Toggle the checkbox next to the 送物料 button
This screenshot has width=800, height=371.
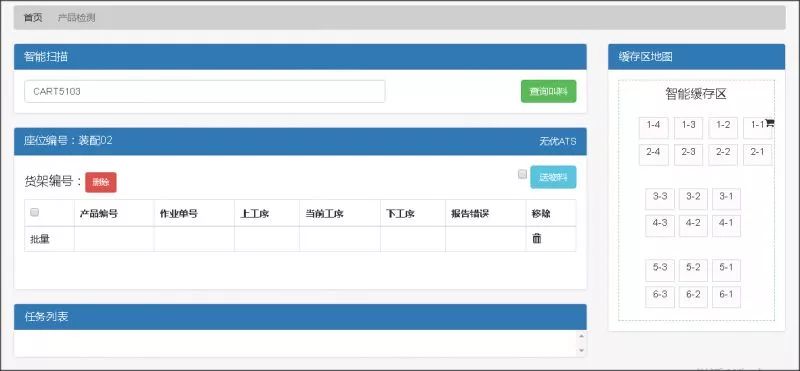(522, 175)
